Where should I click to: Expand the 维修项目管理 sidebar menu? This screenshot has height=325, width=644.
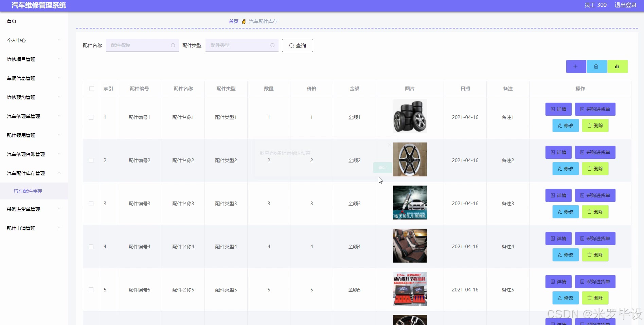click(x=34, y=59)
